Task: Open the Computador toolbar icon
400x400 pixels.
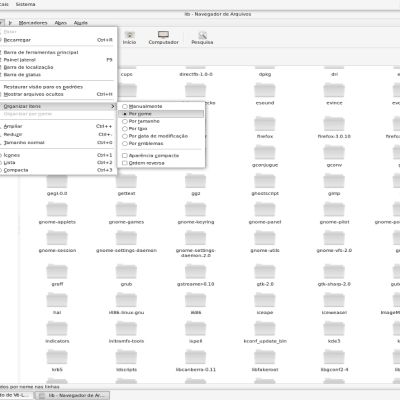Action: [x=163, y=38]
